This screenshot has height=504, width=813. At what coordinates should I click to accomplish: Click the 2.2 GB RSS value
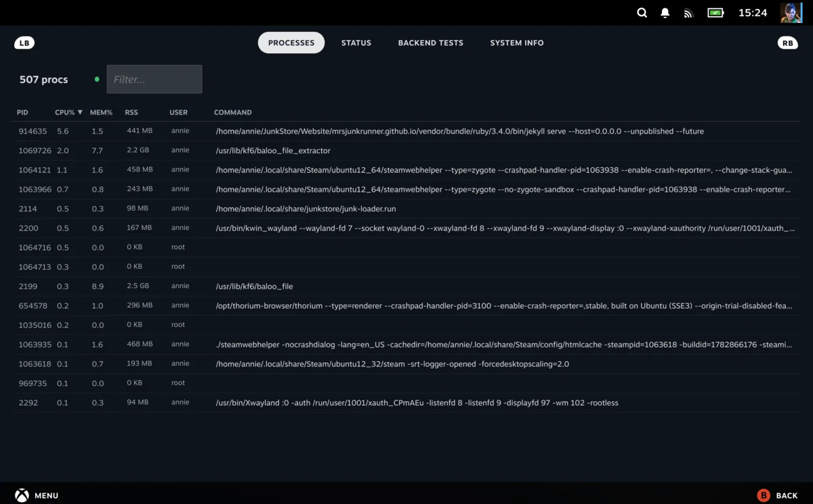pyautogui.click(x=138, y=150)
